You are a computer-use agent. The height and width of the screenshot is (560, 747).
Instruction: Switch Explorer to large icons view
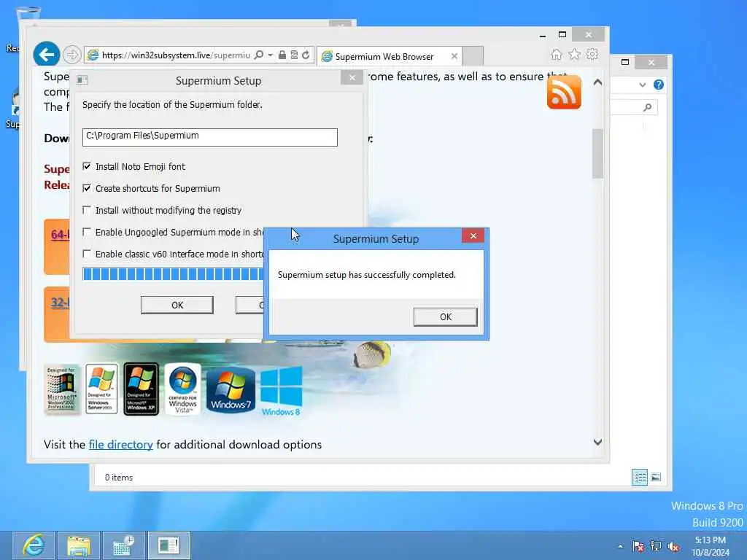coord(656,477)
